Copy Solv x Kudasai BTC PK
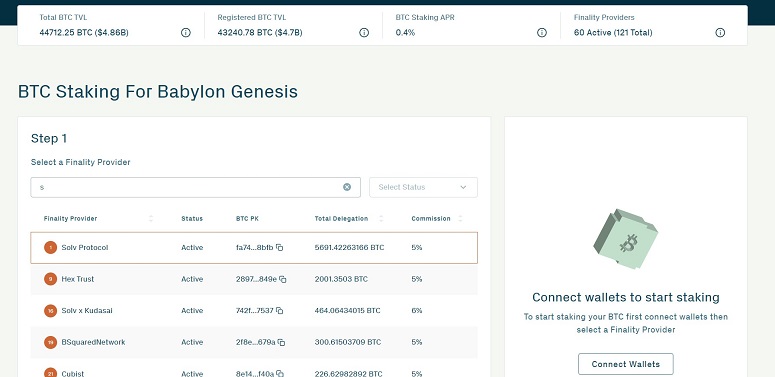The height and width of the screenshot is (377, 775). 280,311
